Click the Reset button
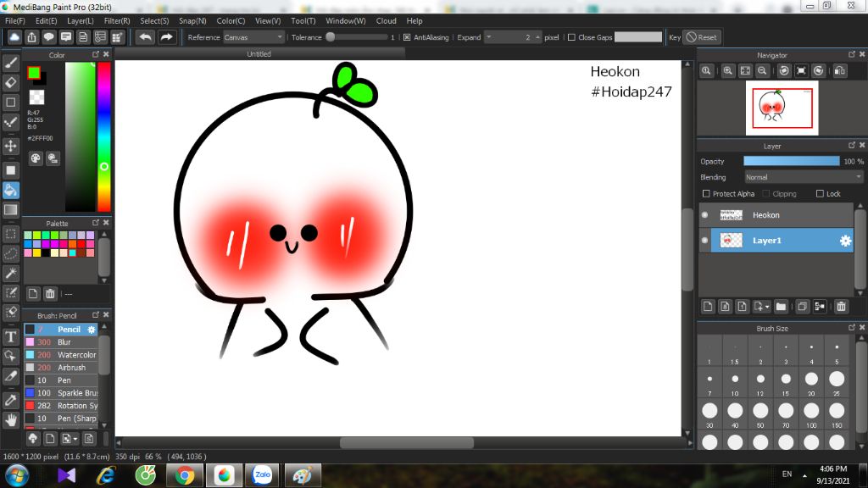This screenshot has width=868, height=488. pos(701,37)
